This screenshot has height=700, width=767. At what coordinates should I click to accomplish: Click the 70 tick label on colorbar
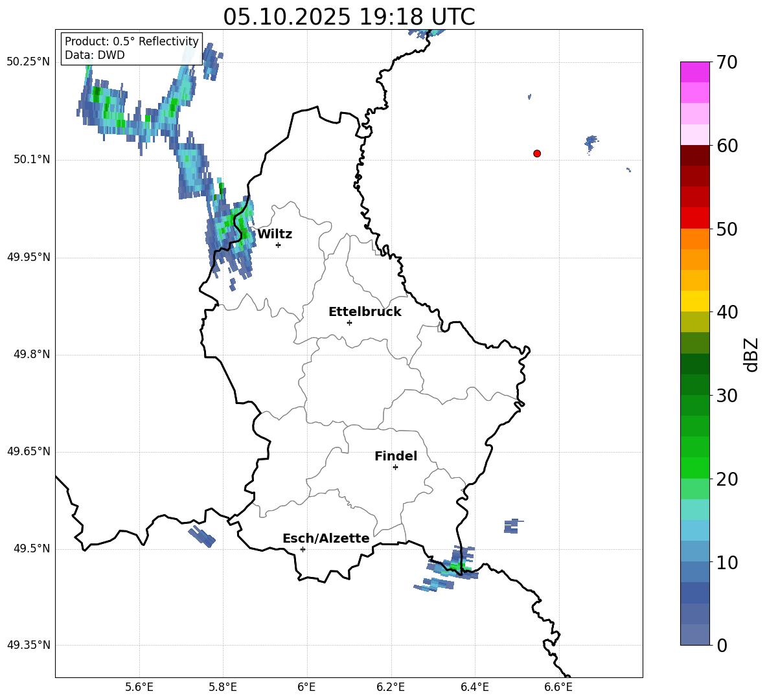(728, 63)
